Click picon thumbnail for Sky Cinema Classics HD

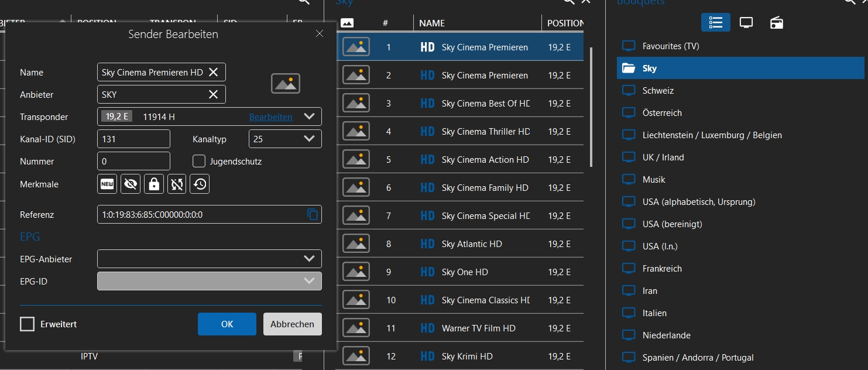click(x=356, y=300)
